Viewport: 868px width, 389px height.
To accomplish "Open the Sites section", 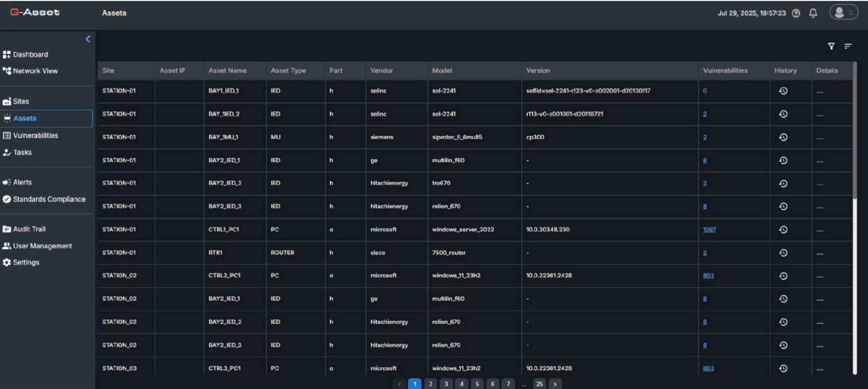I will (16, 102).
